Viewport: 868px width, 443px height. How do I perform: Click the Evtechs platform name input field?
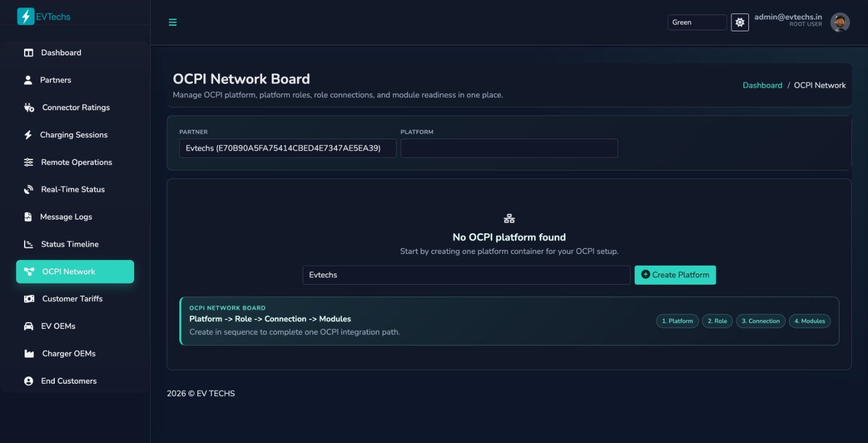pyautogui.click(x=466, y=275)
